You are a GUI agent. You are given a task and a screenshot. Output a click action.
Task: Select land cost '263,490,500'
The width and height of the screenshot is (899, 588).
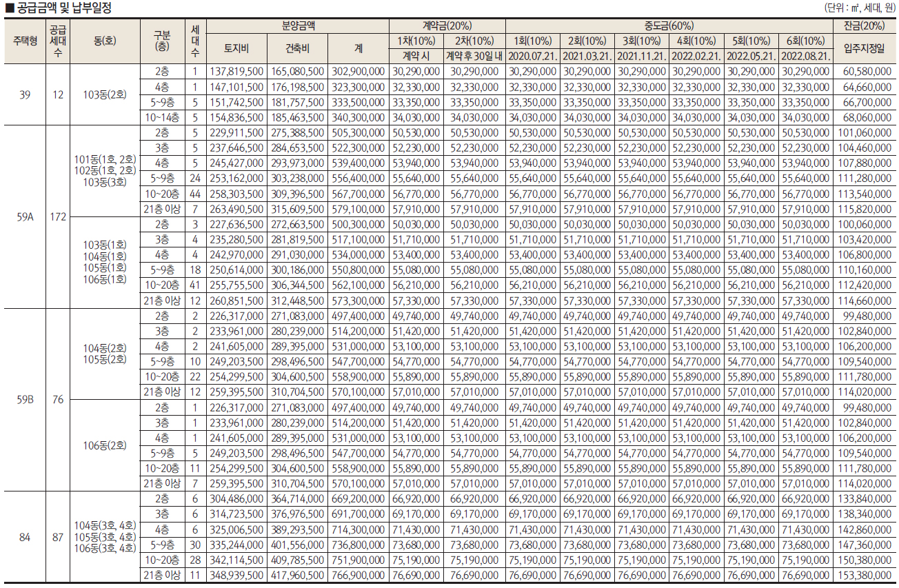[236, 209]
